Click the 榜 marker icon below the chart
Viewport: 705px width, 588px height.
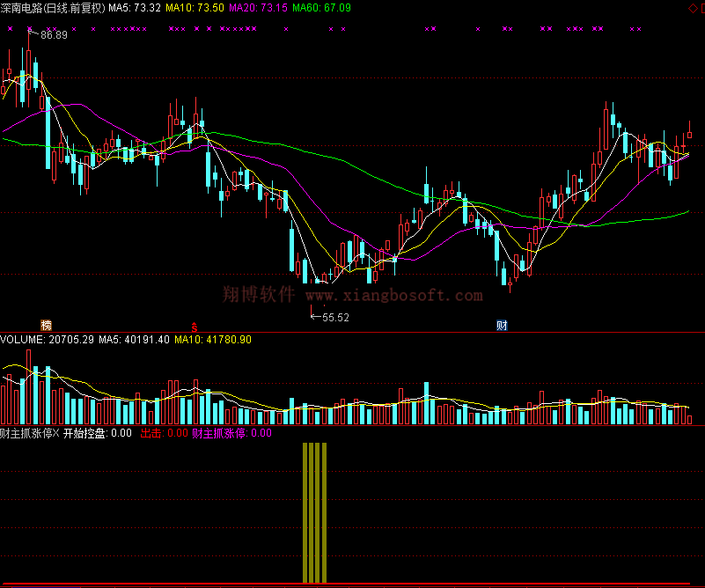tap(47, 325)
